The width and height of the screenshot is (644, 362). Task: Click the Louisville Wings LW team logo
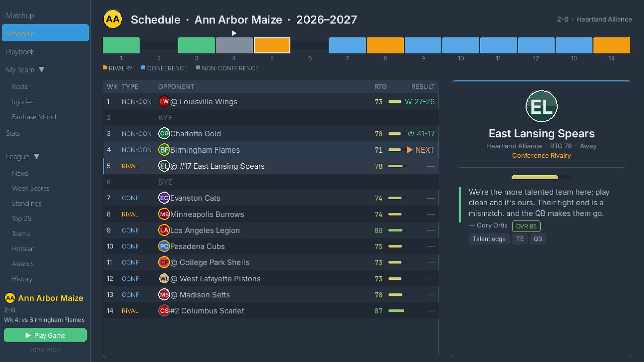[x=164, y=102]
